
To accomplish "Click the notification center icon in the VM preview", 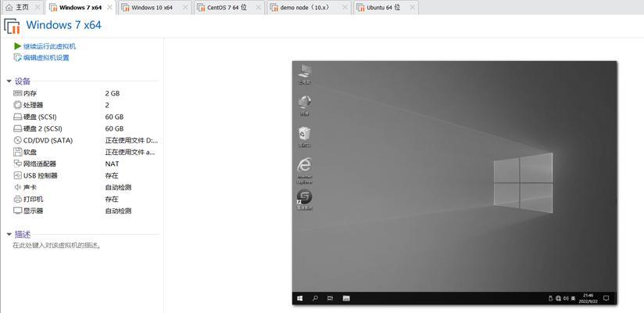I will click(606, 298).
